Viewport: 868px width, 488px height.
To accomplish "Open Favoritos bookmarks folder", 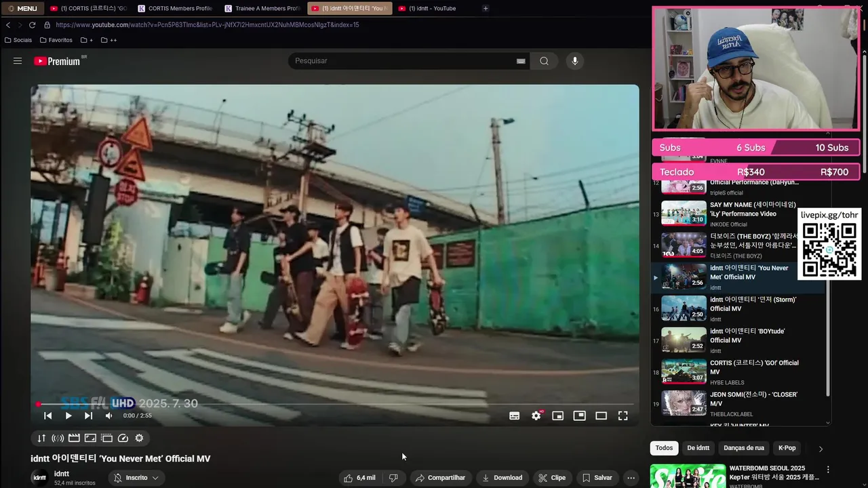I will (x=56, y=40).
